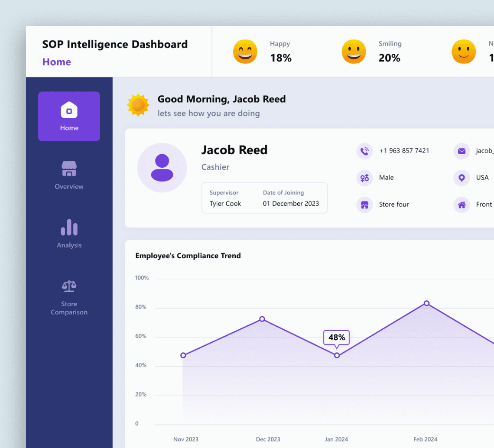Click the email envelope icon
This screenshot has height=448, width=494.
click(x=461, y=151)
